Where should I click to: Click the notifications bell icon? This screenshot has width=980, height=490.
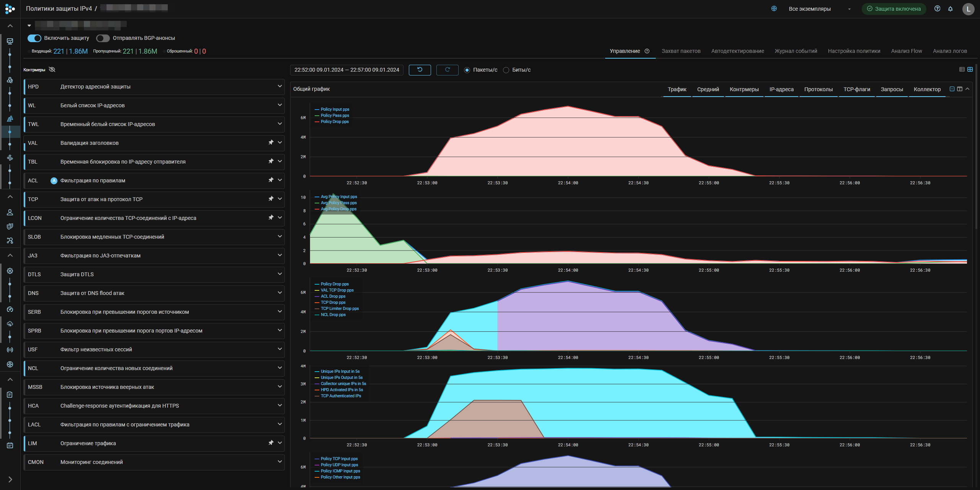pyautogui.click(x=950, y=9)
